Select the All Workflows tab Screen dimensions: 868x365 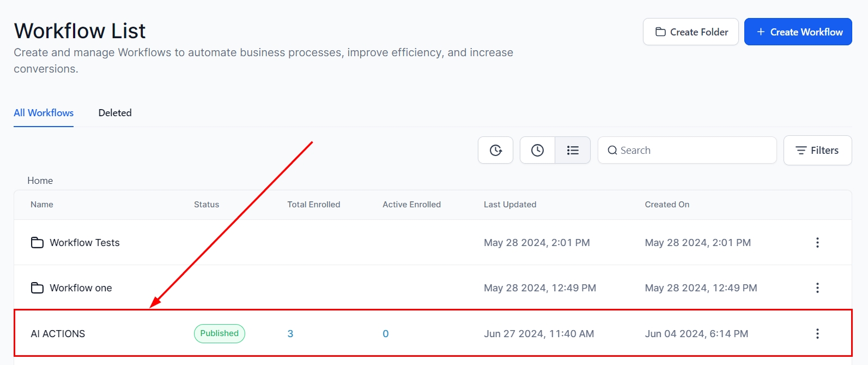coord(44,113)
